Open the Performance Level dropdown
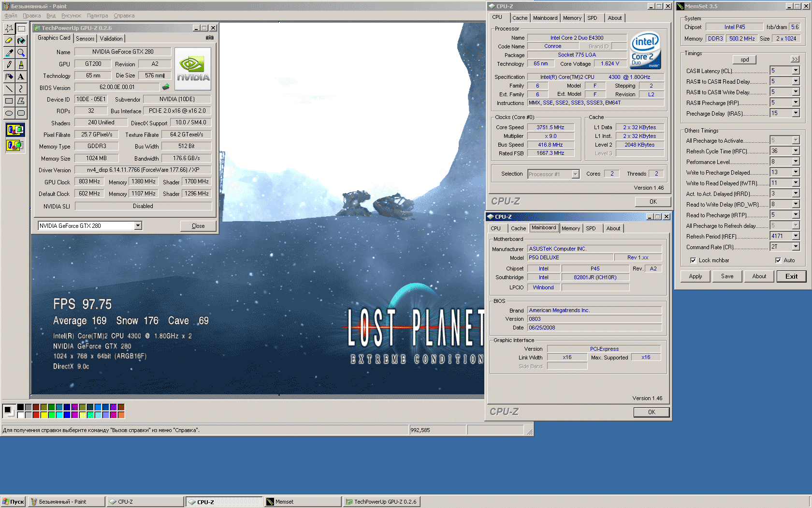 796,162
